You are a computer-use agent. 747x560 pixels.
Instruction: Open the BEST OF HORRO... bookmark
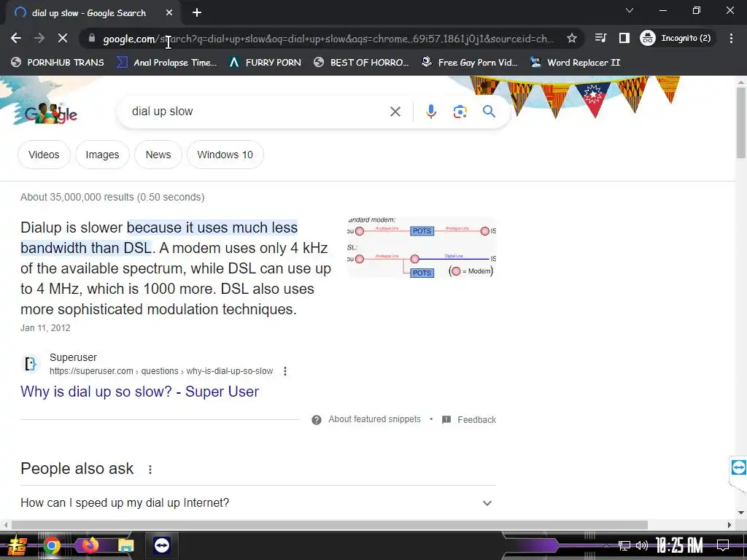pos(362,63)
